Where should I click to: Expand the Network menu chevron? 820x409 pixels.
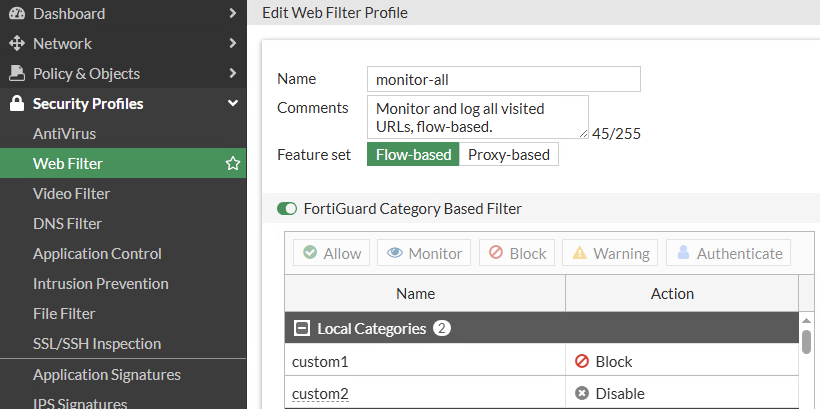pyautogui.click(x=233, y=44)
